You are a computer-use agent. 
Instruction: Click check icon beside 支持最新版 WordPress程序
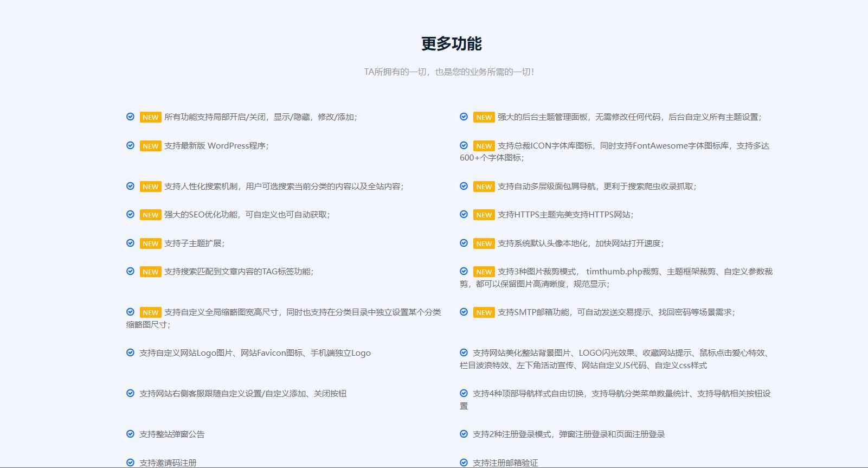click(x=130, y=145)
